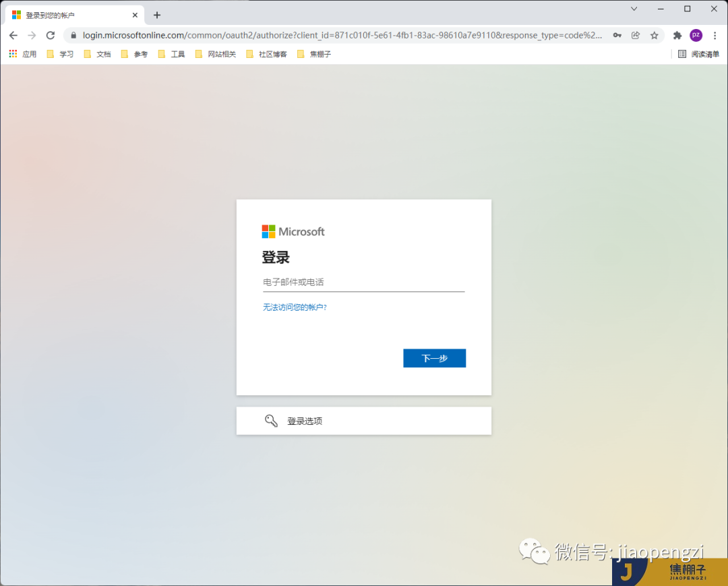Screen dimensions: 728x586
Task: Click the browser forward arrow
Action: click(x=32, y=35)
